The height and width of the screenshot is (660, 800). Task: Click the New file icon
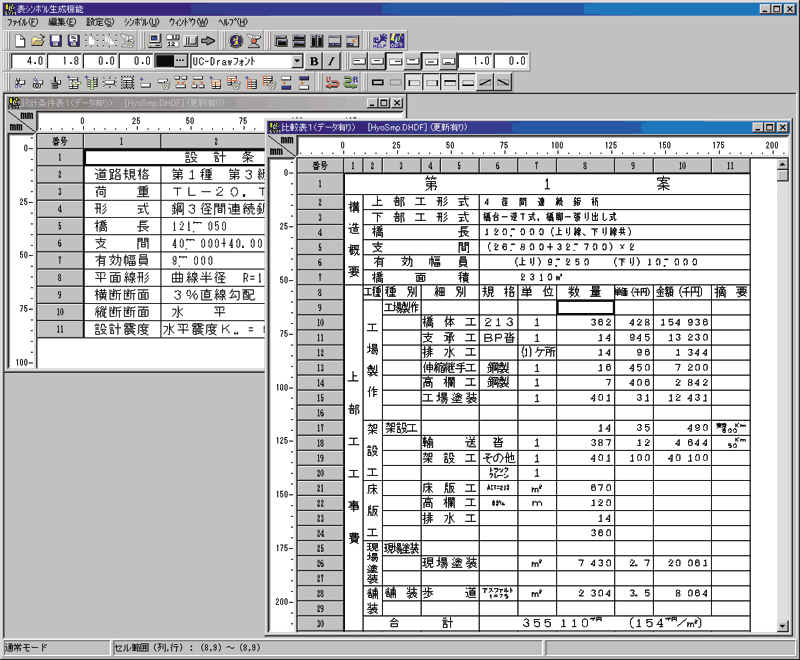[x=21, y=41]
